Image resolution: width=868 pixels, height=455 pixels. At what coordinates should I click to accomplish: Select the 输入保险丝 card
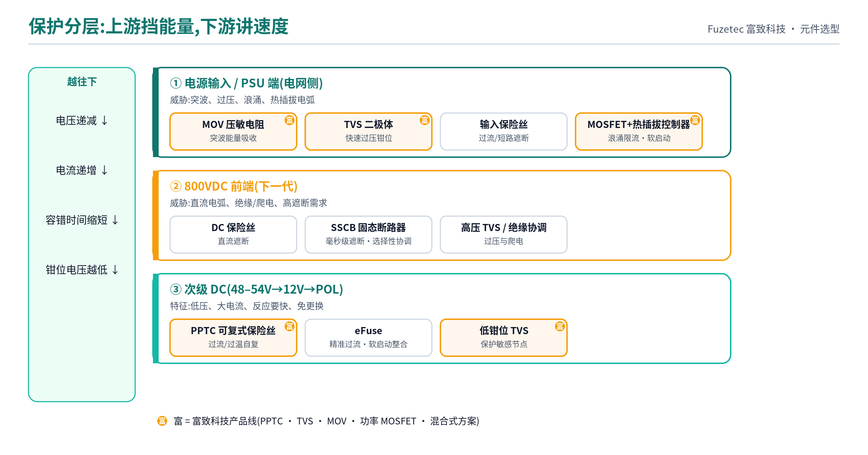tap(504, 132)
